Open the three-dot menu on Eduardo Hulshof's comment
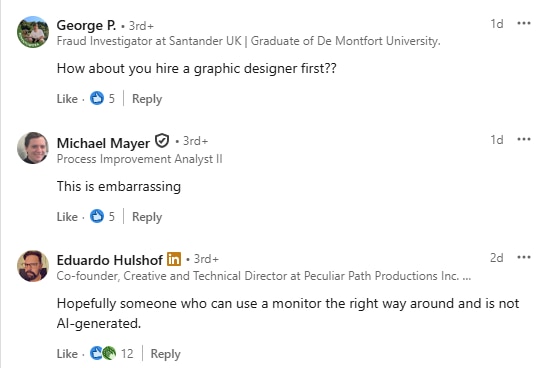This screenshot has width=555, height=368. pyautogui.click(x=523, y=257)
